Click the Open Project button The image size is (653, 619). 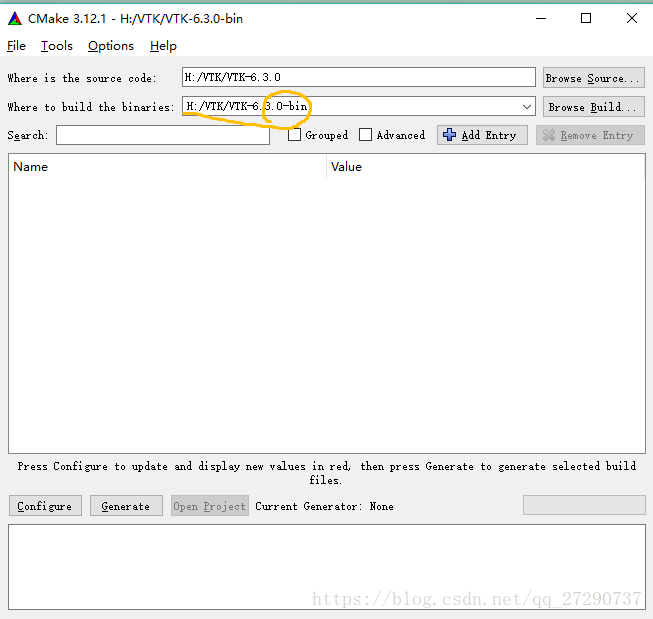[209, 506]
